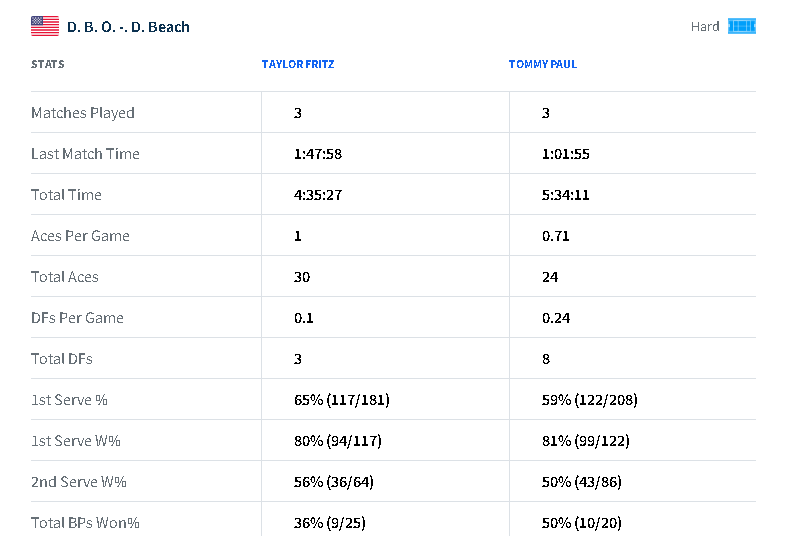The image size is (787, 536).
Task: Open Tommy Paul player profile link
Action: 543,64
